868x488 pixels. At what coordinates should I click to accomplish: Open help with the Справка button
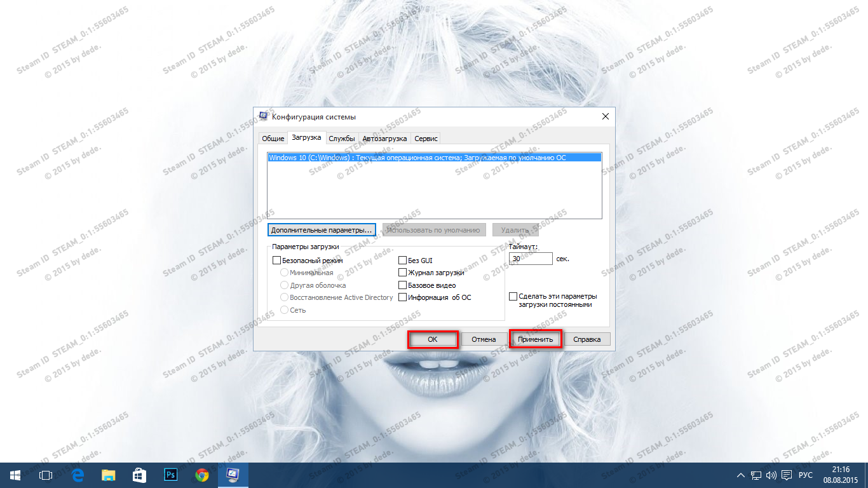tap(587, 339)
